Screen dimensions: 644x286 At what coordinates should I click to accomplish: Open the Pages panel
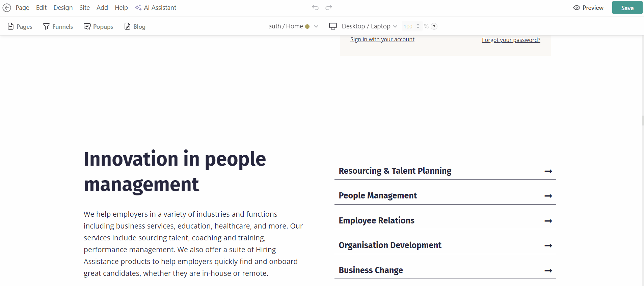coord(20,26)
